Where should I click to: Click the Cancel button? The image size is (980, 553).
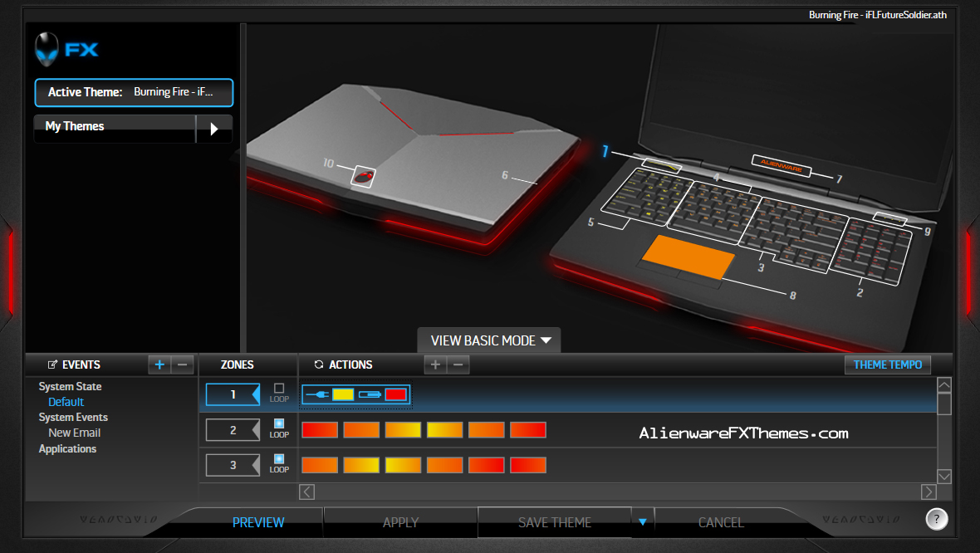pos(721,522)
